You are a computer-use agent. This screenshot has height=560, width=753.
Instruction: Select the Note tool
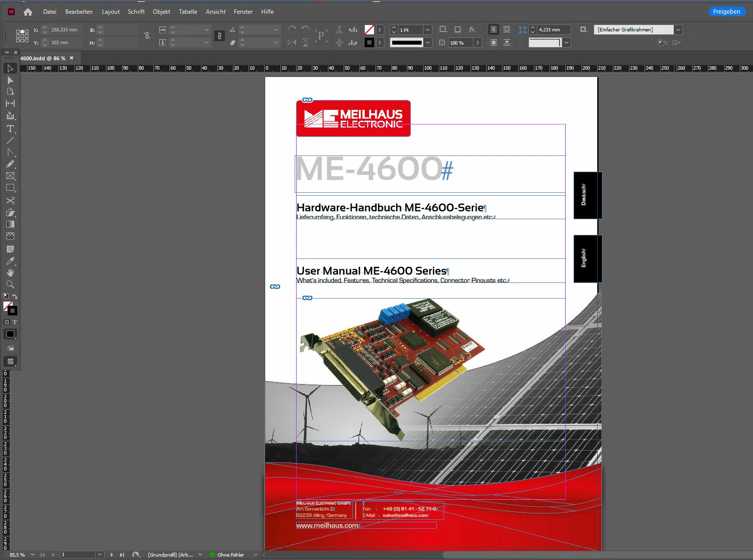tap(10, 249)
